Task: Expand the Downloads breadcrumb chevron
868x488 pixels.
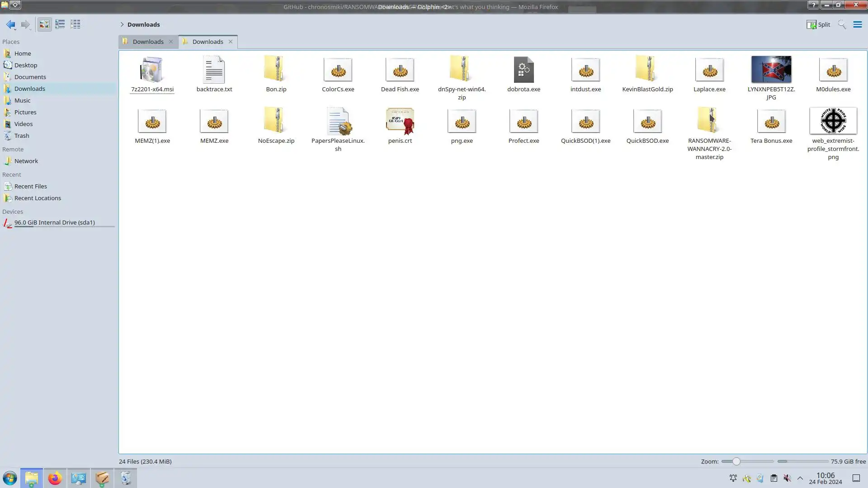Action: click(x=122, y=24)
